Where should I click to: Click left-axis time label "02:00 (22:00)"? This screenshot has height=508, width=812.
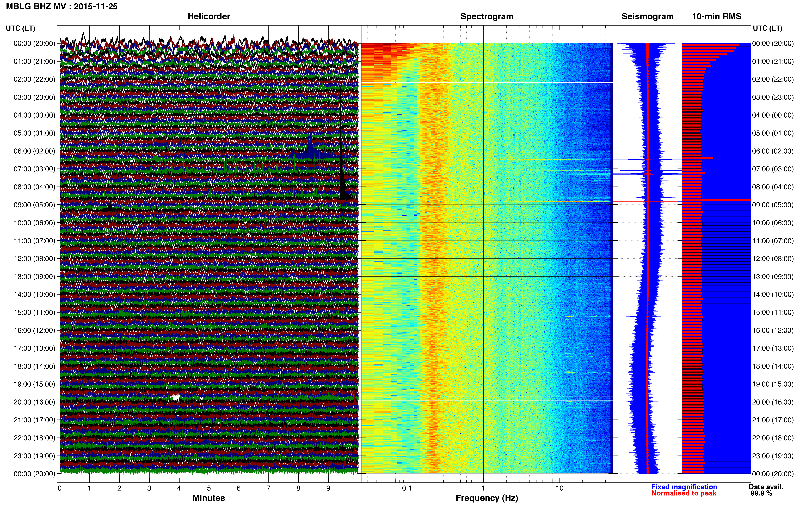34,79
